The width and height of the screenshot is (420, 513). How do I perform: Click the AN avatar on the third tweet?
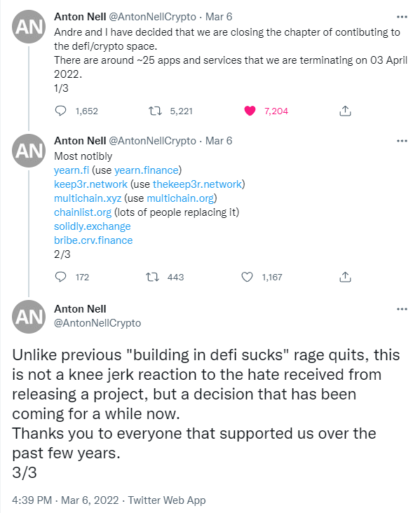click(29, 317)
